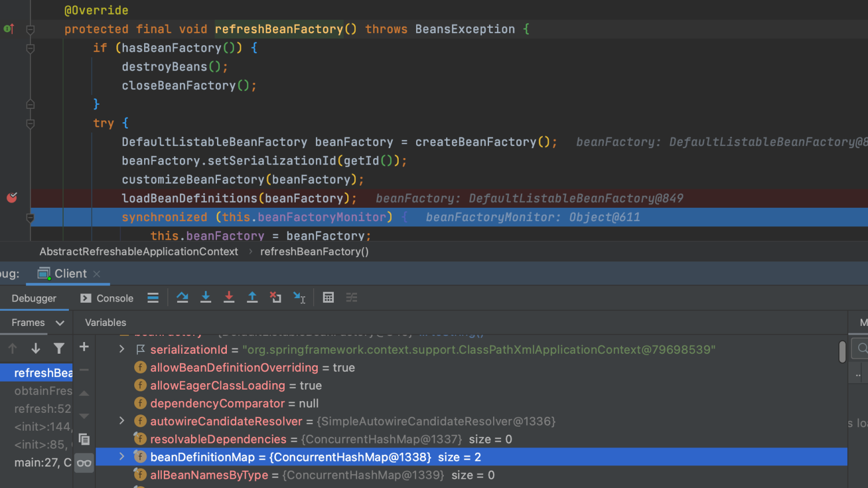The width and height of the screenshot is (868, 488).
Task: Collapse the try block fold marker
Action: click(30, 123)
